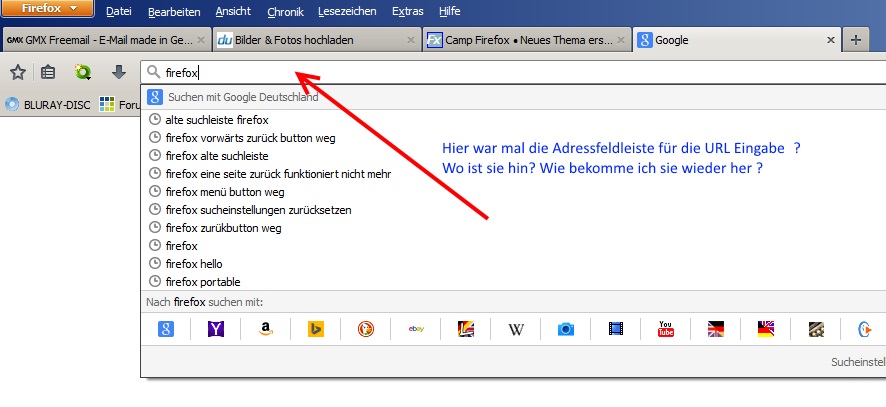Search firefox with the LEO dictionary icon
The width and height of the screenshot is (886, 407).
(466, 329)
